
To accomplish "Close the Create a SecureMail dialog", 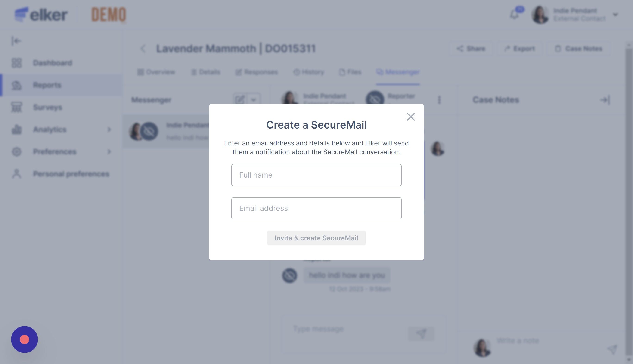I will click(411, 117).
